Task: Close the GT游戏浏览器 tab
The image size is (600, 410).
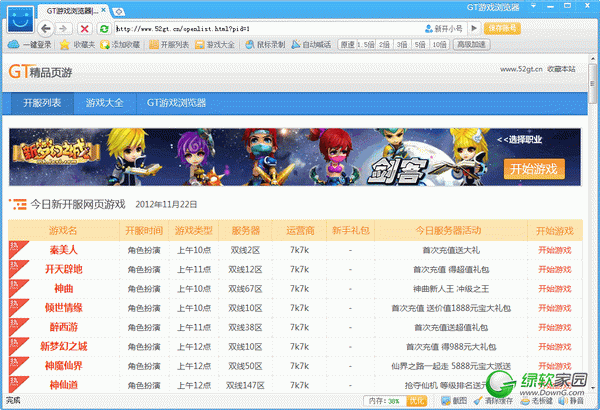Action: (x=103, y=10)
